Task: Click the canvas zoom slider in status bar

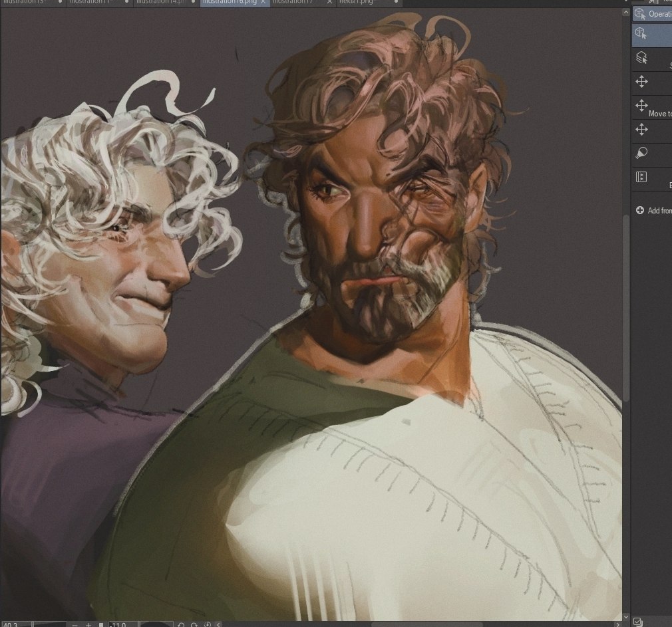Action: click(50, 624)
